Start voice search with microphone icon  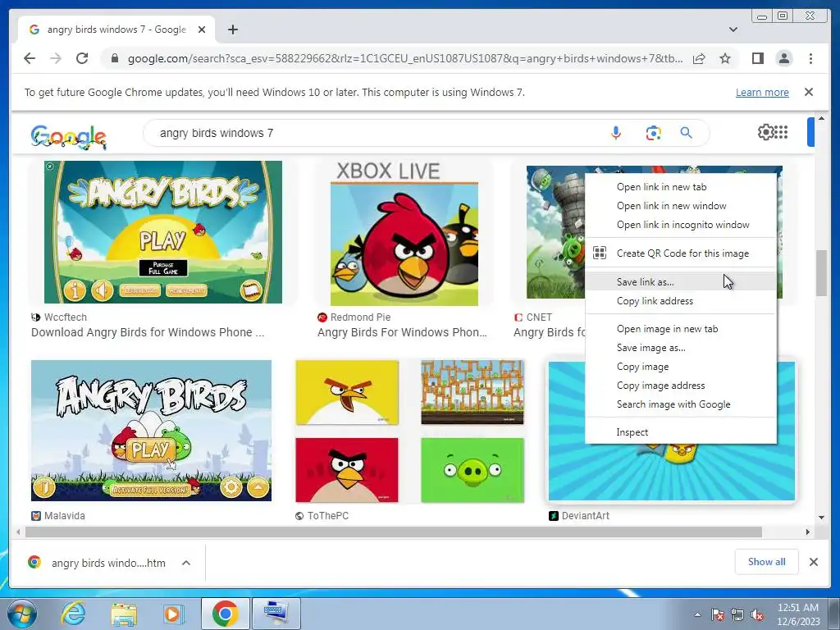(x=616, y=133)
